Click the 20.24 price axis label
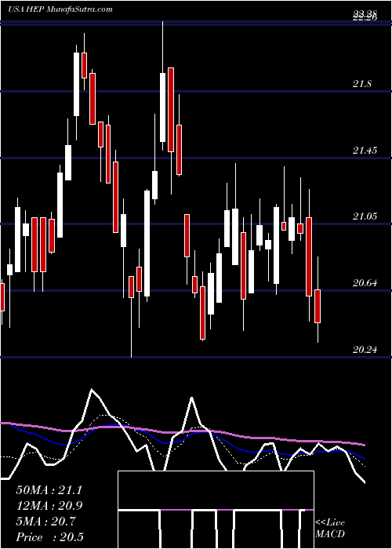 pos(365,350)
